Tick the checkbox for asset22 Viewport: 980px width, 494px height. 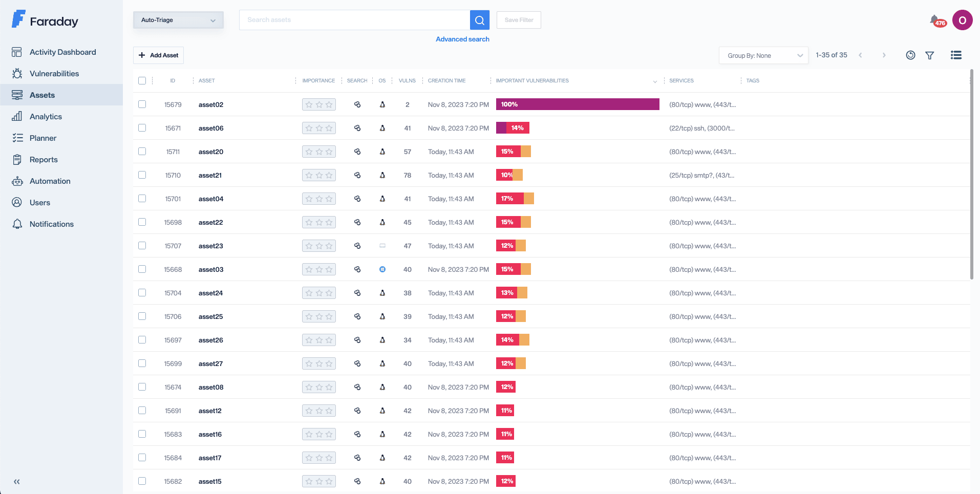click(x=142, y=222)
